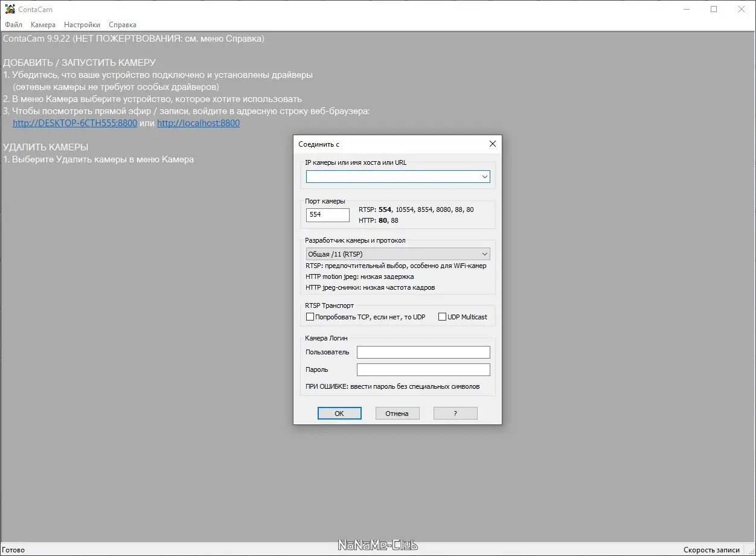Click the HTTP motion jpeg: низкая задержка text
The height and width of the screenshot is (556, 756).
tap(360, 276)
